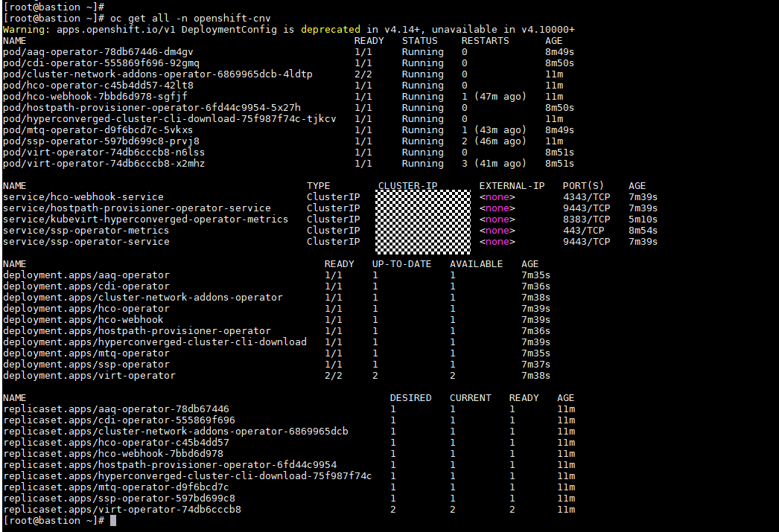Click replicaset.apps/virt-operator-74db6cccb8
The width and height of the screenshot is (779, 532).
(121, 510)
